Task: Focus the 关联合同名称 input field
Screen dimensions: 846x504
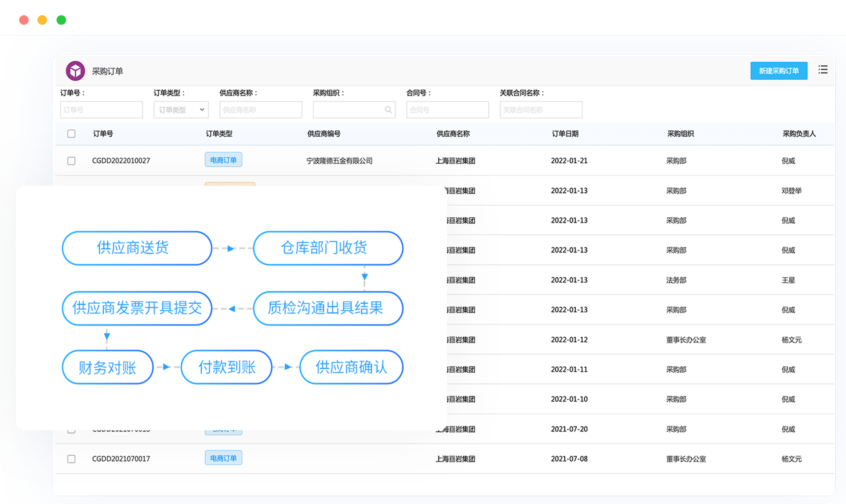Action: pyautogui.click(x=541, y=110)
